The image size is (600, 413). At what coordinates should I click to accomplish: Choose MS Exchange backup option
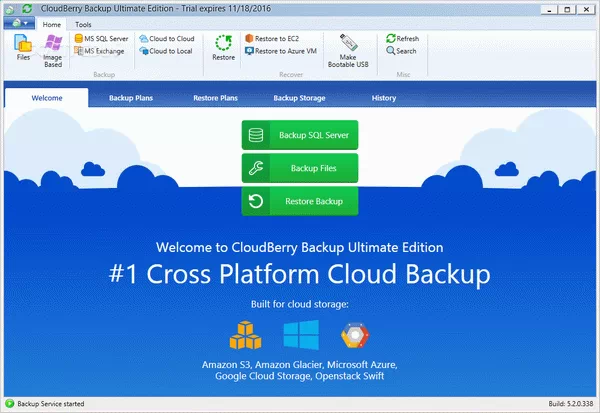click(99, 51)
